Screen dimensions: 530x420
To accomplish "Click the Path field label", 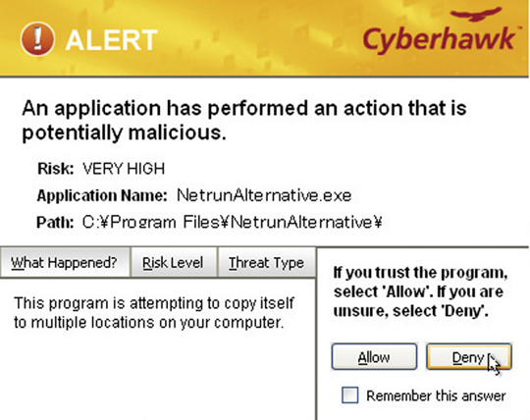I will [55, 223].
